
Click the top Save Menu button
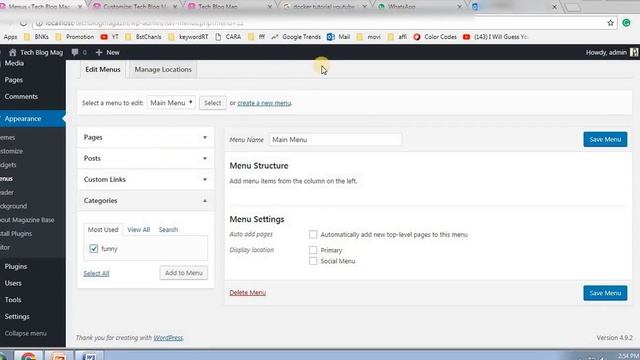pyautogui.click(x=605, y=139)
